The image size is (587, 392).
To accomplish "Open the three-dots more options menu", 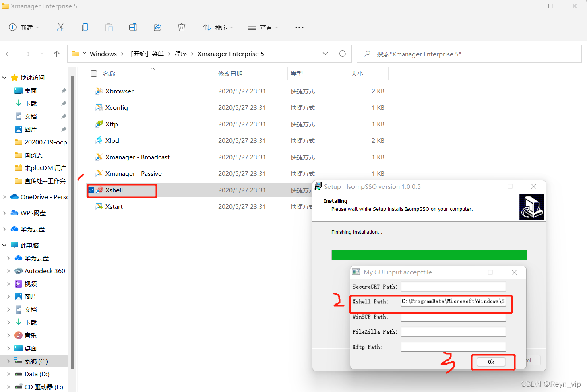I will point(299,27).
